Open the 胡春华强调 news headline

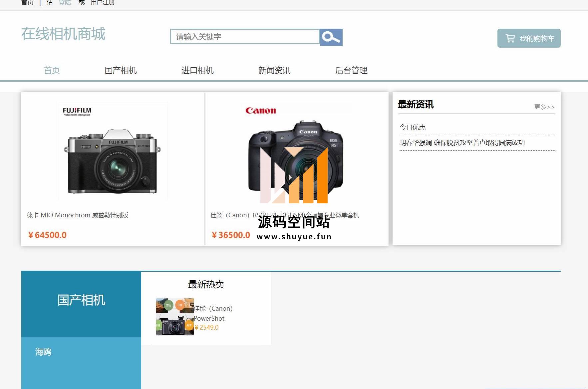(462, 143)
